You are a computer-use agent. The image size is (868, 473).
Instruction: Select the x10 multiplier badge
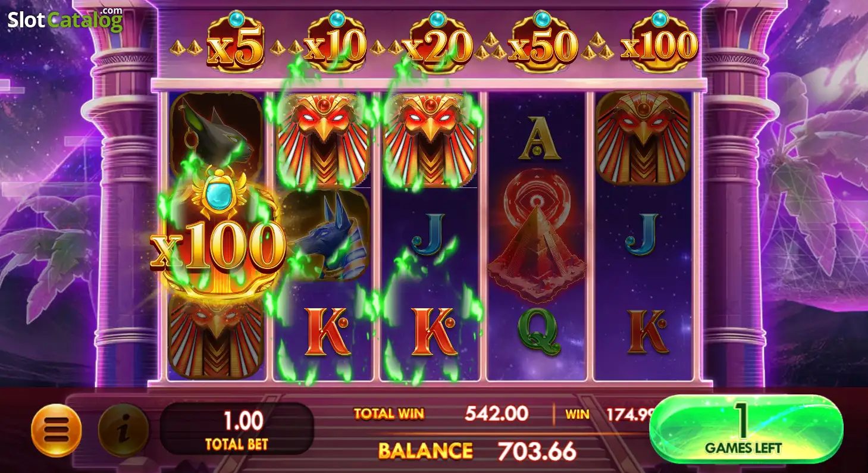335,43
